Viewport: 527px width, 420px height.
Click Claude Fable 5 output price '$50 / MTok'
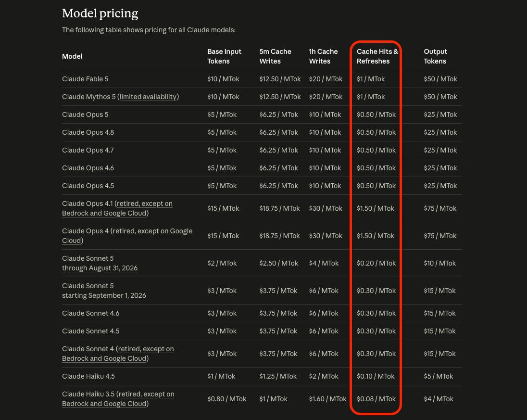[x=440, y=79]
